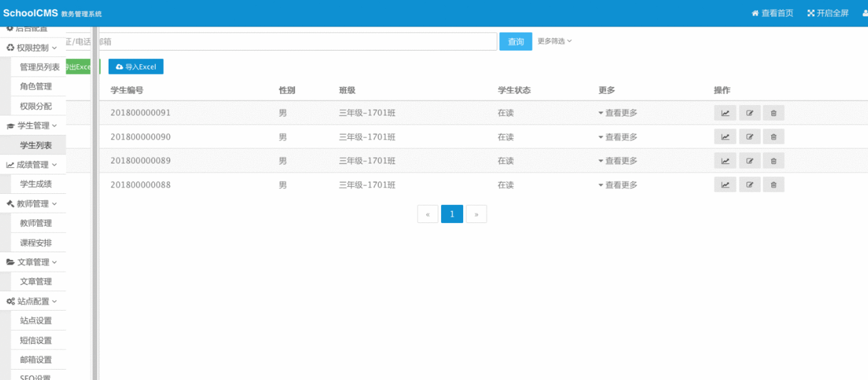Open the 查看更多 dropdown for student 201800000091
This screenshot has height=380, width=868.
(x=618, y=112)
